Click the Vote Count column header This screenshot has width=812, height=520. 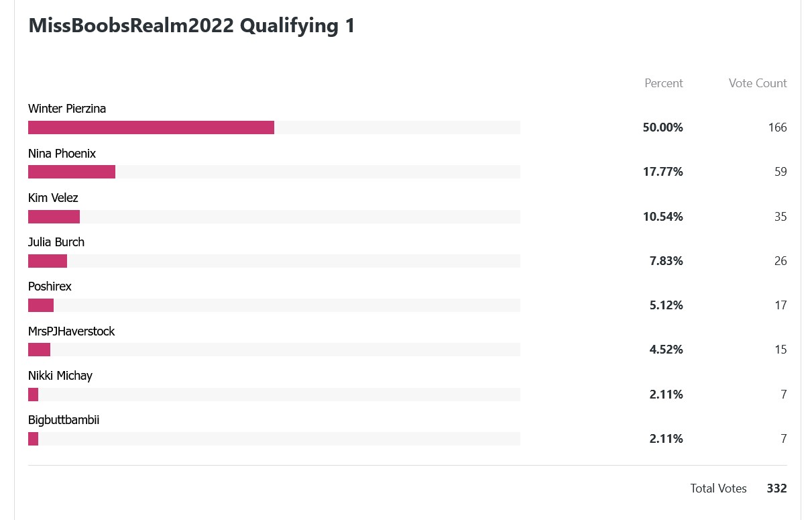pos(758,83)
